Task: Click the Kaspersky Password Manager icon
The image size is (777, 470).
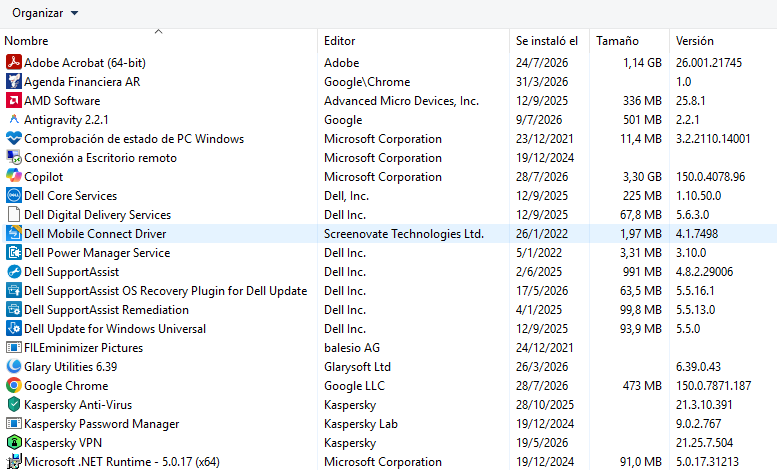Action: pos(14,423)
